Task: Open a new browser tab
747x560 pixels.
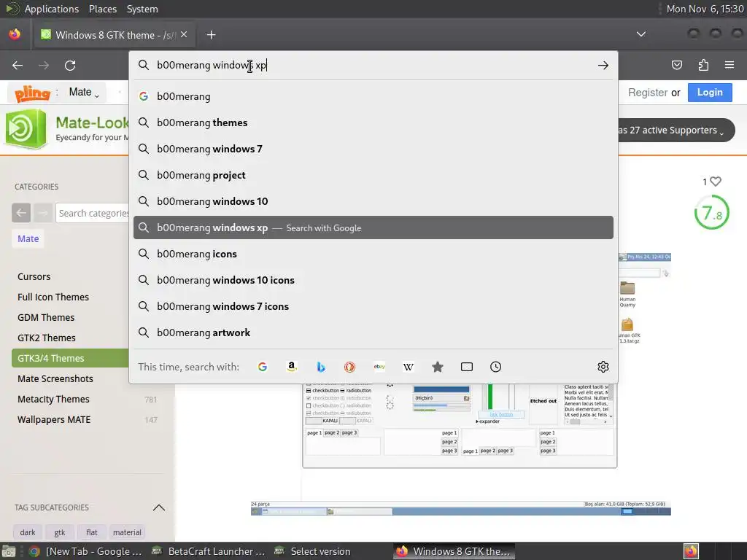Action: [x=211, y=35]
